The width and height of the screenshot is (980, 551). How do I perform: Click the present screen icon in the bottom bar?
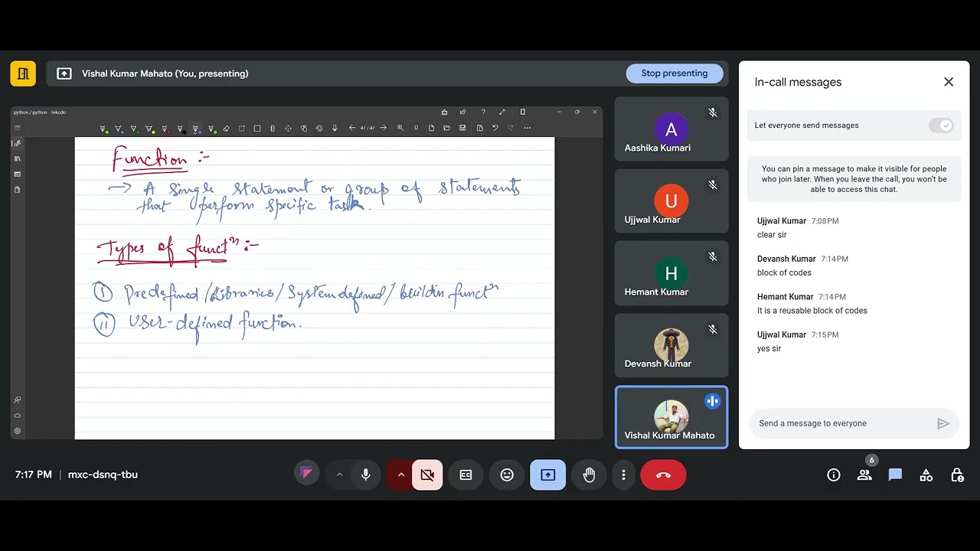pos(547,474)
